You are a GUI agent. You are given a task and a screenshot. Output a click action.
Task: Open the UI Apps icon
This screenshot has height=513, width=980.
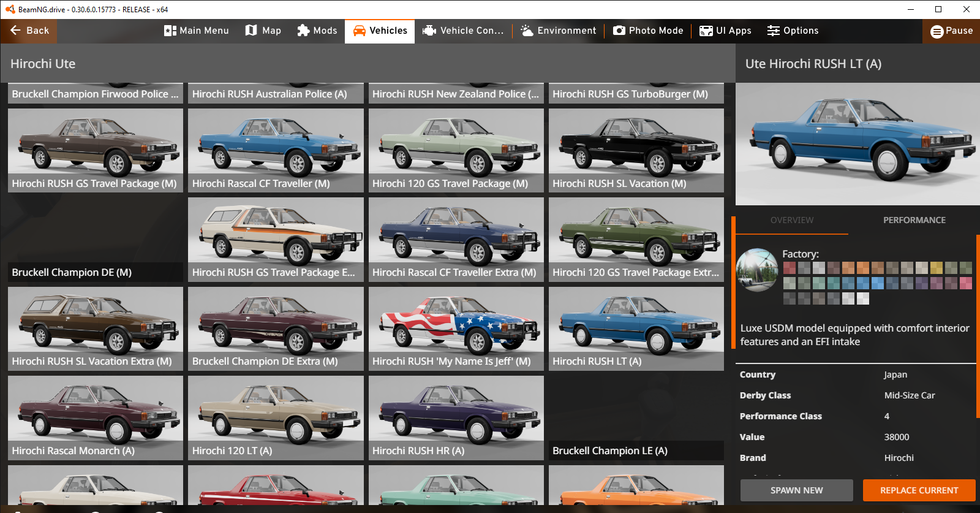[706, 31]
